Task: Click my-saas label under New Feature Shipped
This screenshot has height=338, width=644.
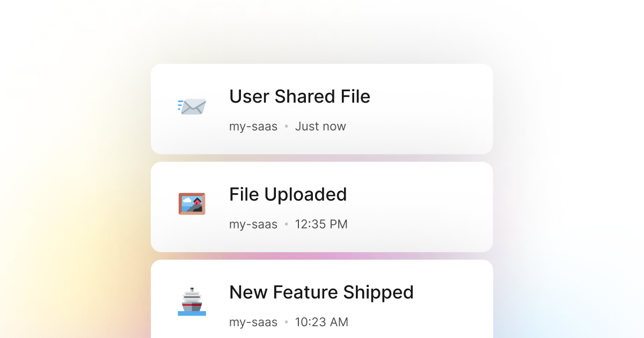Action: (253, 322)
